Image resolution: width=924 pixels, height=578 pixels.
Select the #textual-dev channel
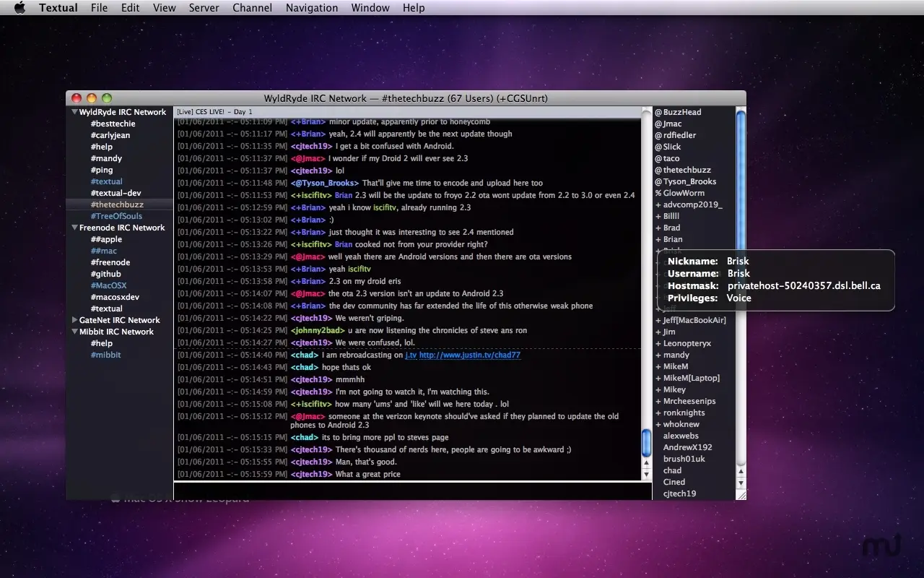pos(115,193)
